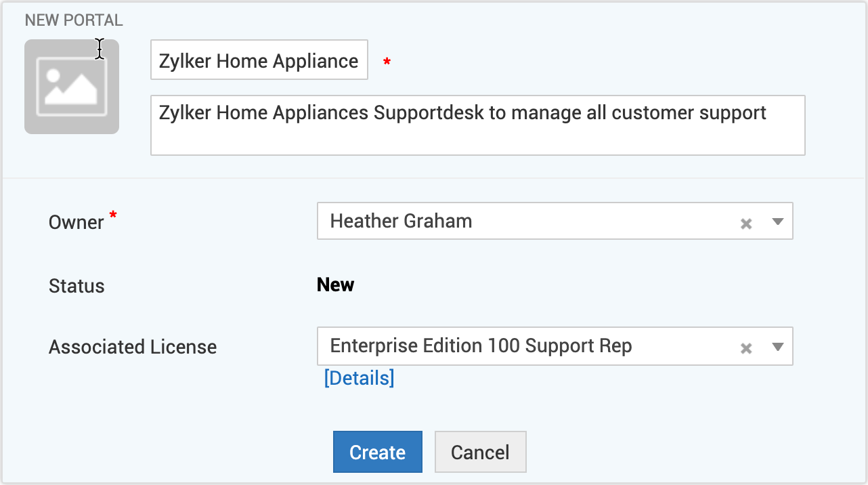The height and width of the screenshot is (485, 868).
Task: Click the bold 'New' status value
Action: click(x=335, y=284)
